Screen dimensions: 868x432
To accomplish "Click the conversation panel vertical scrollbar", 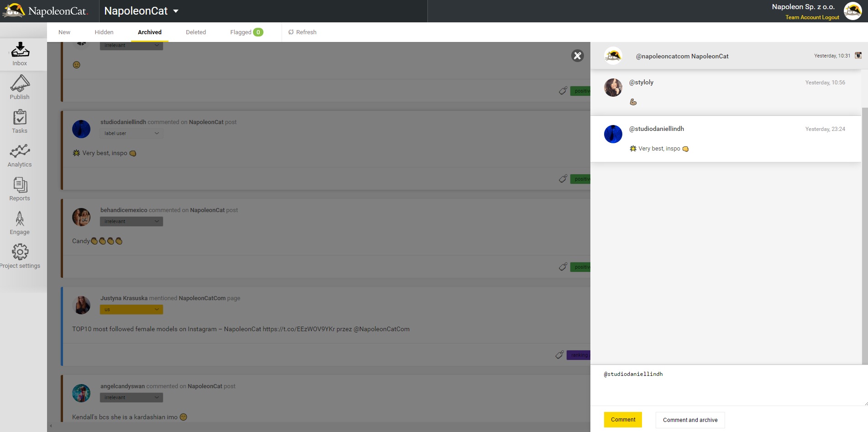I will [865, 236].
